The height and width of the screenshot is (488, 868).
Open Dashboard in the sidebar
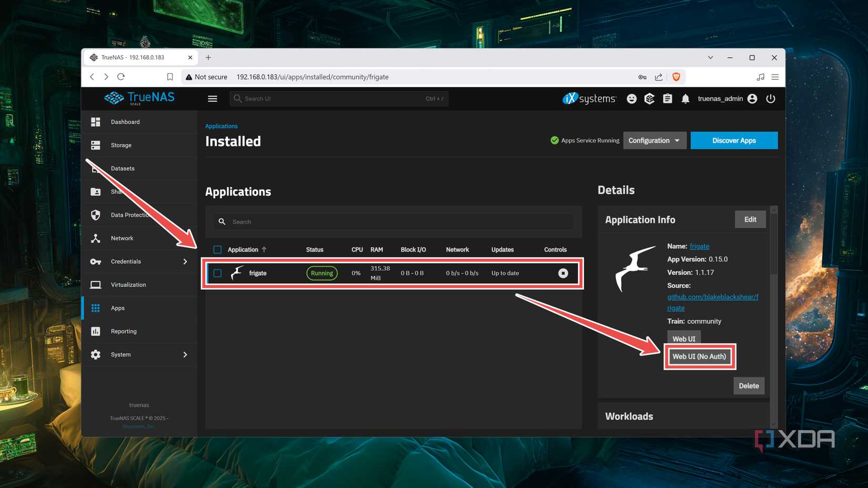(139, 122)
